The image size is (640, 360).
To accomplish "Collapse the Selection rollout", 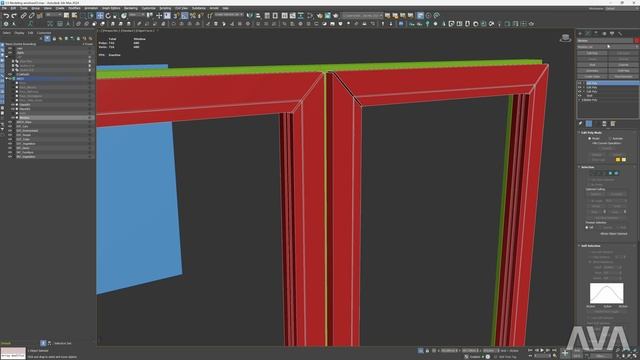I will [x=588, y=167].
